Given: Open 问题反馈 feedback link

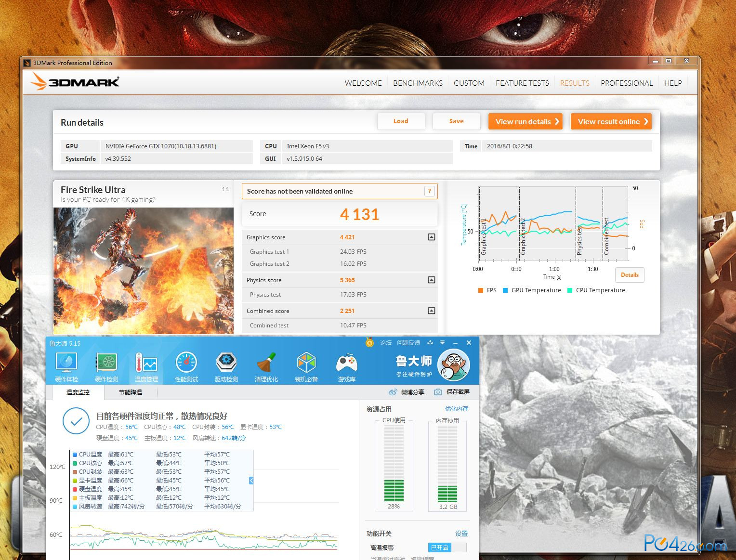Looking at the screenshot, I should pyautogui.click(x=408, y=343).
